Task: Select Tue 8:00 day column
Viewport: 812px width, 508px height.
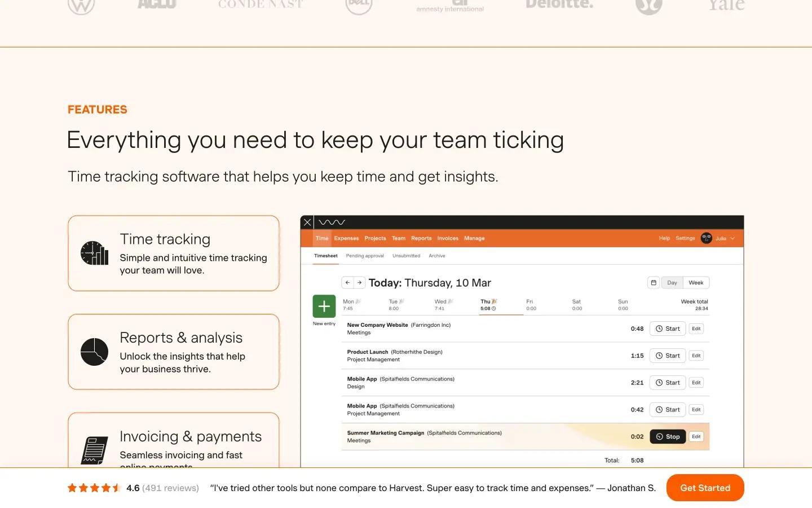Action: point(396,305)
